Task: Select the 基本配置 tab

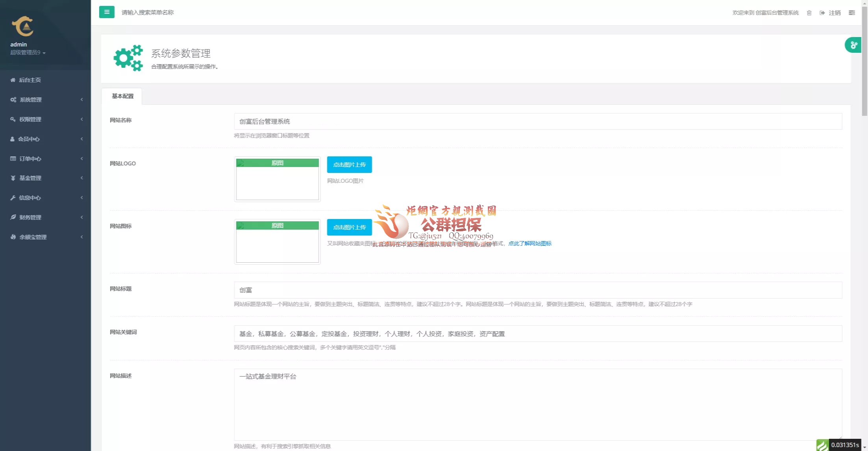Action: coord(122,96)
